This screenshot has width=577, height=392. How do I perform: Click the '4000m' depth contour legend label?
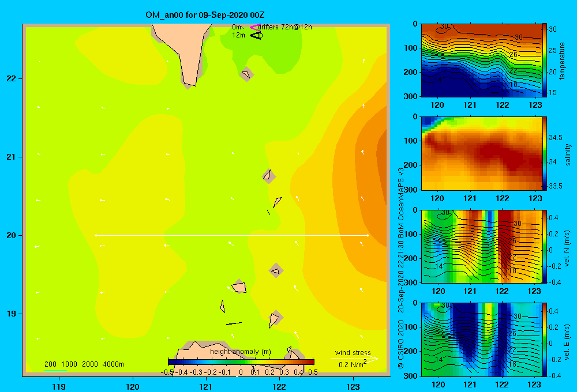113,364
